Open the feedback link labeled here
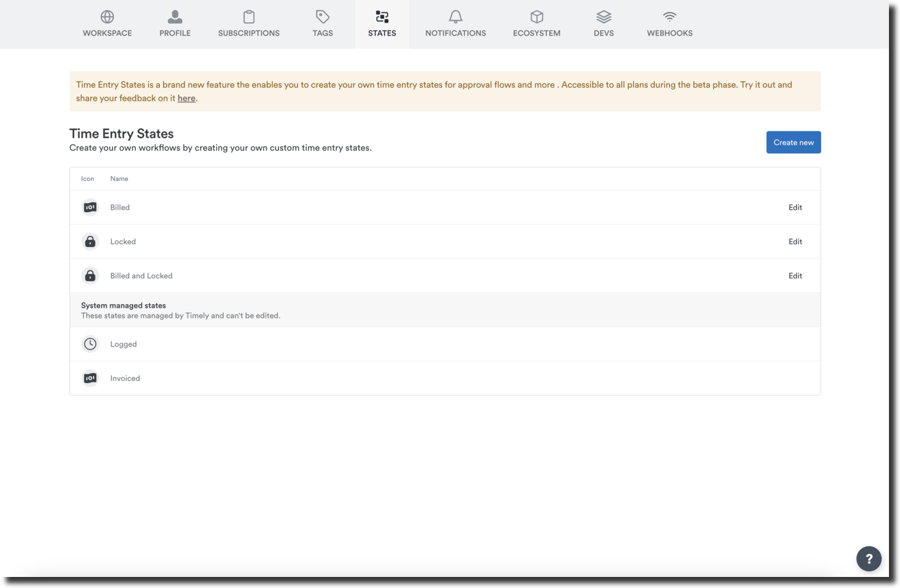The width and height of the screenshot is (900, 588). (x=185, y=98)
